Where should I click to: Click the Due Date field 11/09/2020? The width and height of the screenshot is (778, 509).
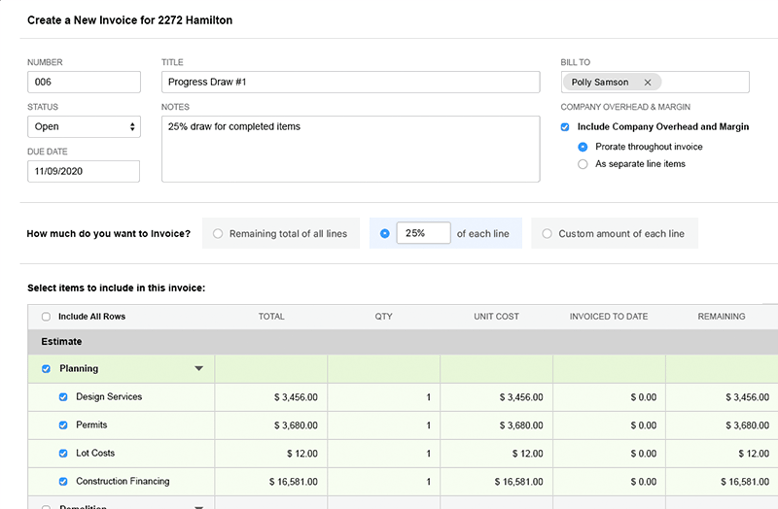pos(83,171)
